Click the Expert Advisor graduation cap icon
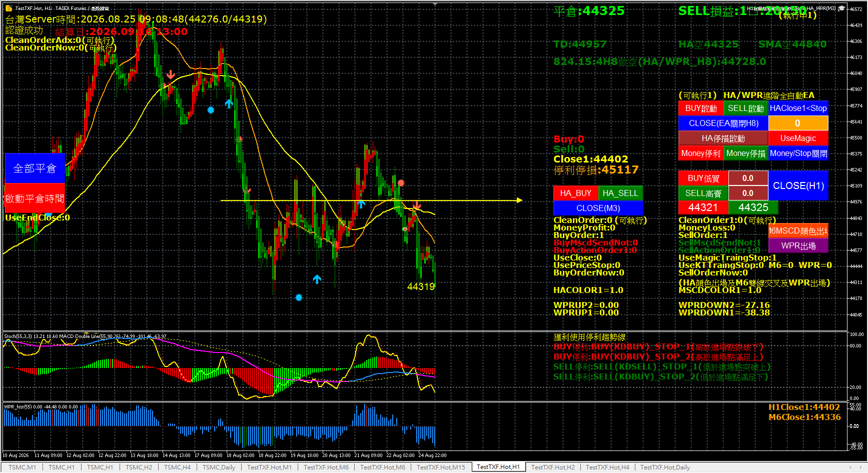 tap(842, 8)
